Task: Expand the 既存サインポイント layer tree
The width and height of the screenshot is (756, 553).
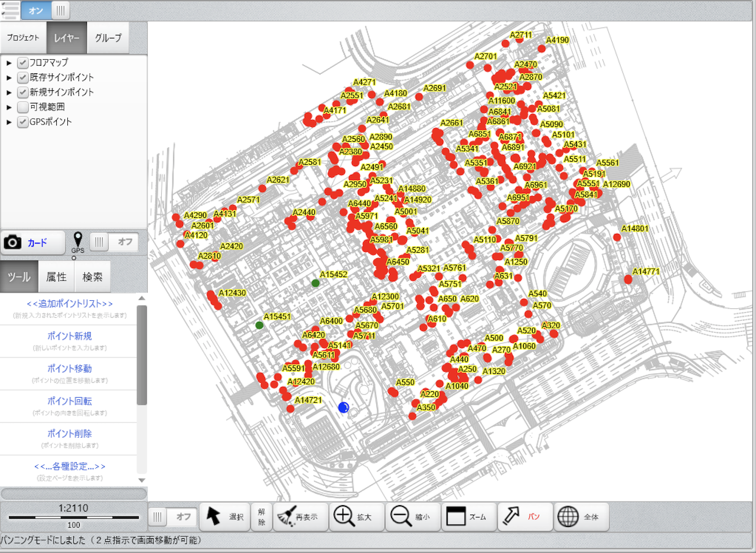Action: (x=9, y=77)
